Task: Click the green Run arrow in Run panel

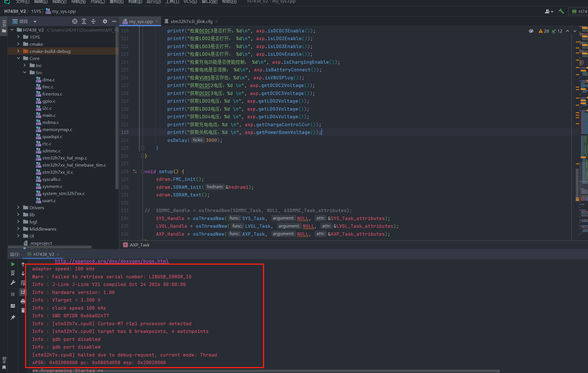Action: pos(13,264)
